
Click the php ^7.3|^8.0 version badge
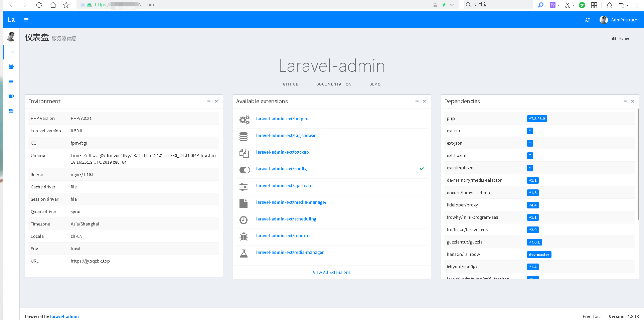click(537, 119)
